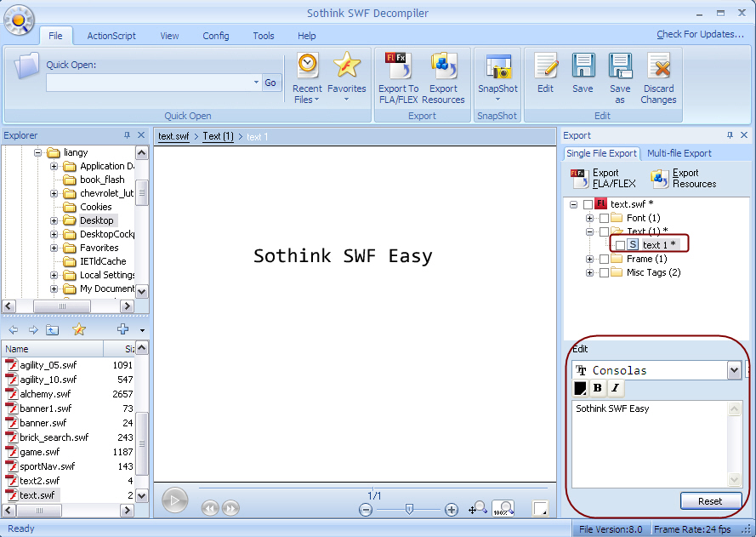Collapse the liangy folder
Screen dimensions: 756x537
point(37,153)
